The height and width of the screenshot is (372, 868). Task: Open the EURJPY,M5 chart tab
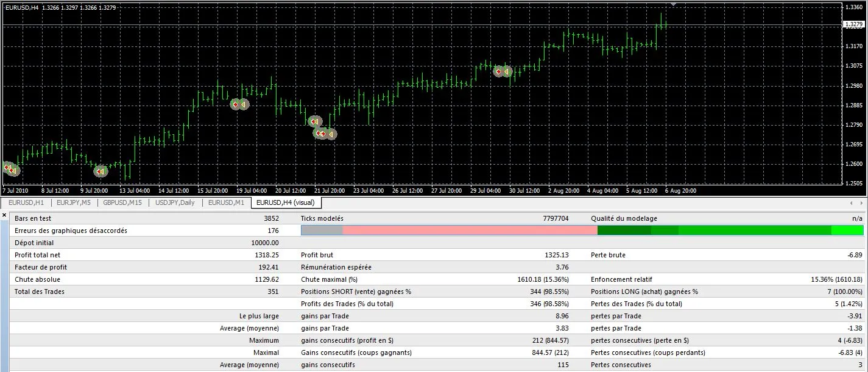tap(73, 202)
